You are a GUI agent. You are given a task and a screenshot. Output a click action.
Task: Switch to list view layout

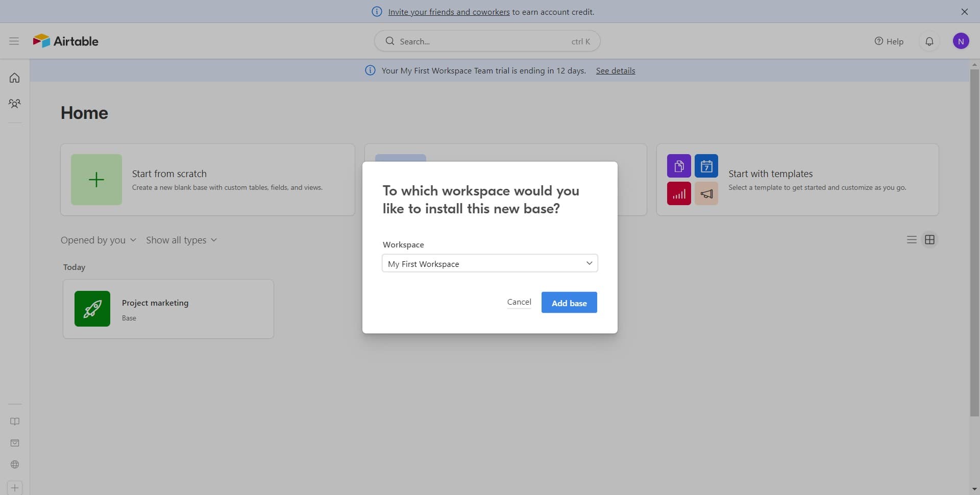click(x=912, y=240)
